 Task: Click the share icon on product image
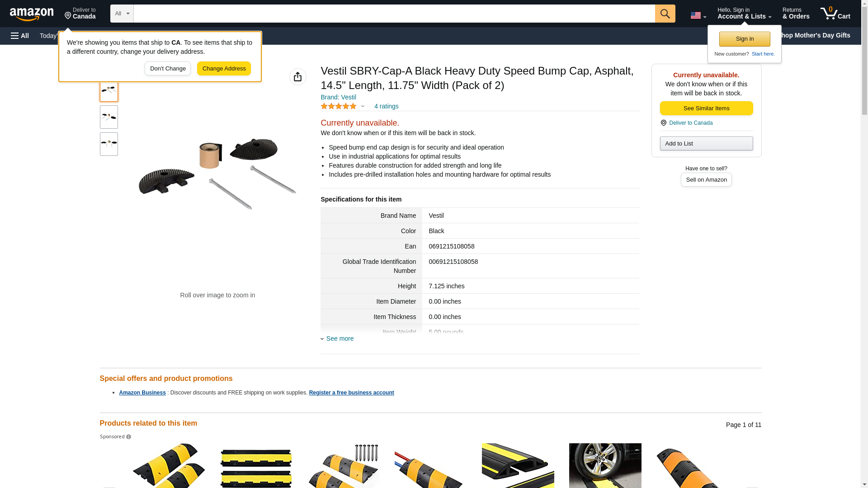point(298,77)
